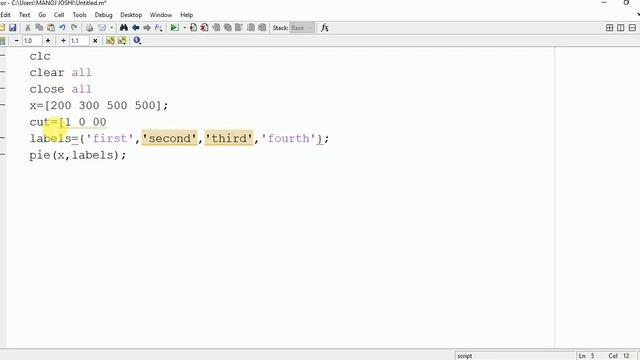Open the Go menu
The image size is (640, 360).
pos(42,15)
